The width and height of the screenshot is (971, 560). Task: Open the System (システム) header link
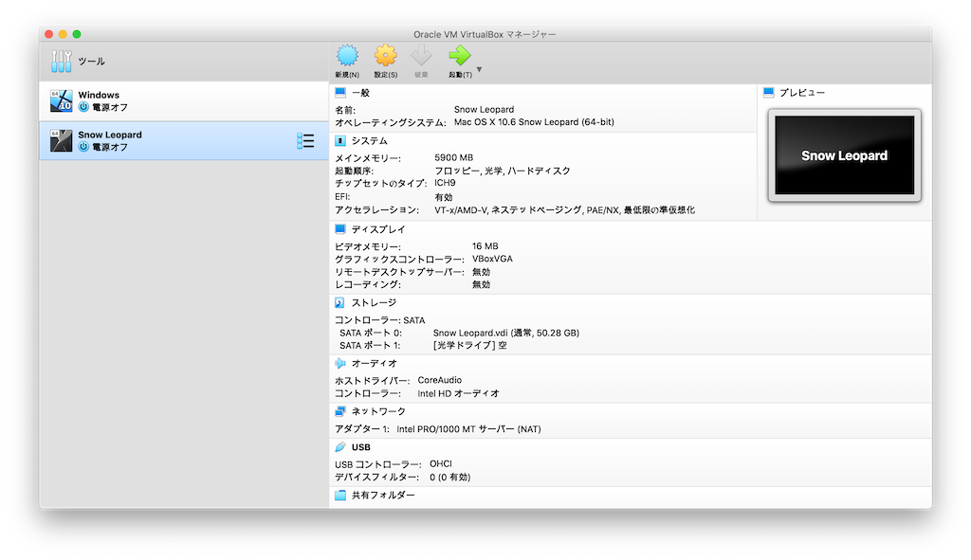(369, 141)
